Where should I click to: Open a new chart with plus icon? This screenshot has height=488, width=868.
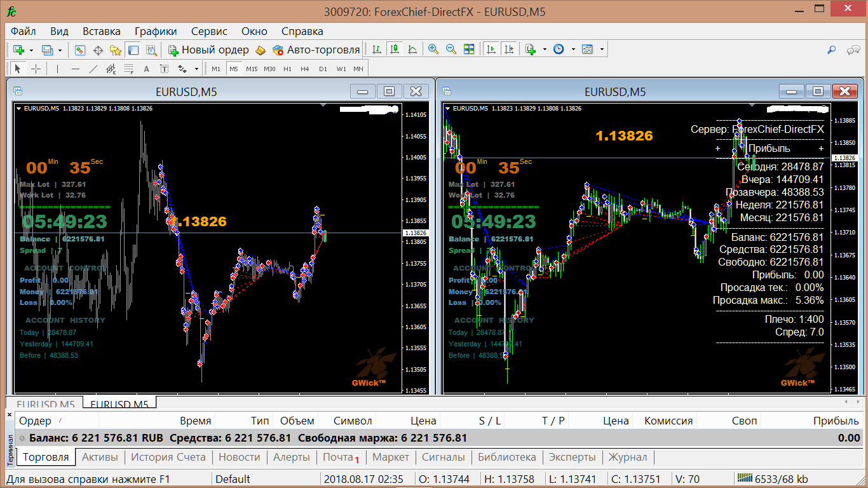(18, 50)
